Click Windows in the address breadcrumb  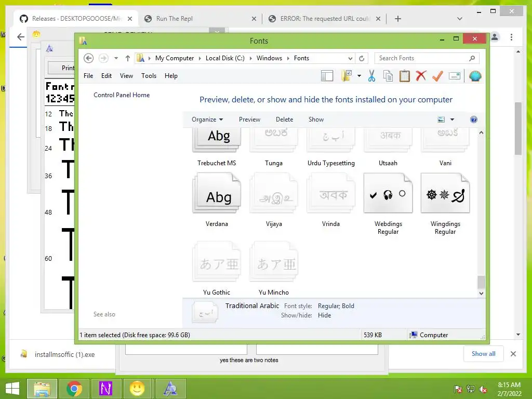pyautogui.click(x=269, y=58)
